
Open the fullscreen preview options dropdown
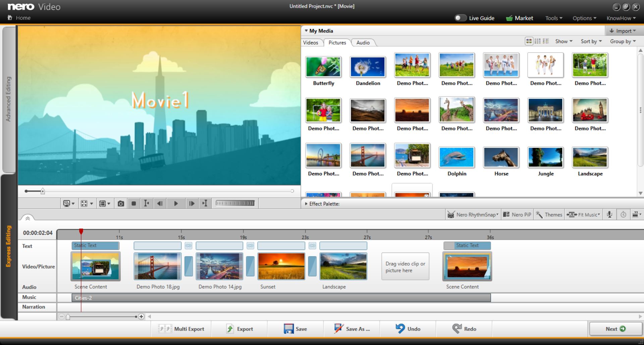coord(87,203)
